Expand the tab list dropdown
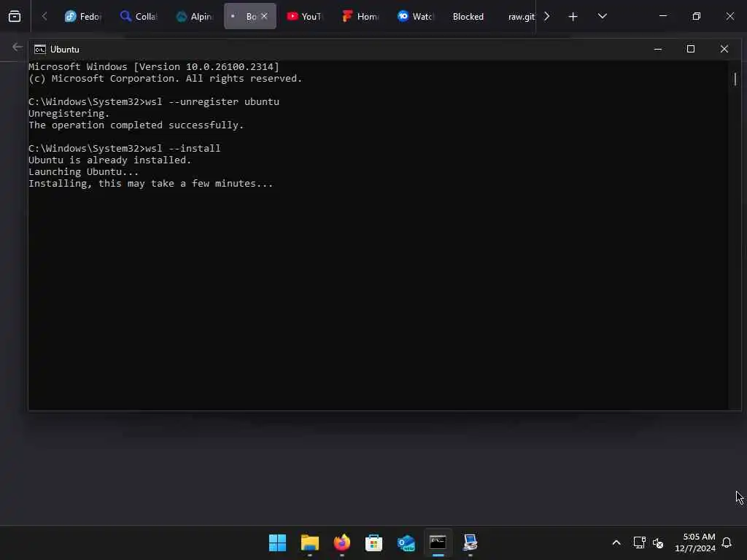This screenshot has width=747, height=560. 602,16
